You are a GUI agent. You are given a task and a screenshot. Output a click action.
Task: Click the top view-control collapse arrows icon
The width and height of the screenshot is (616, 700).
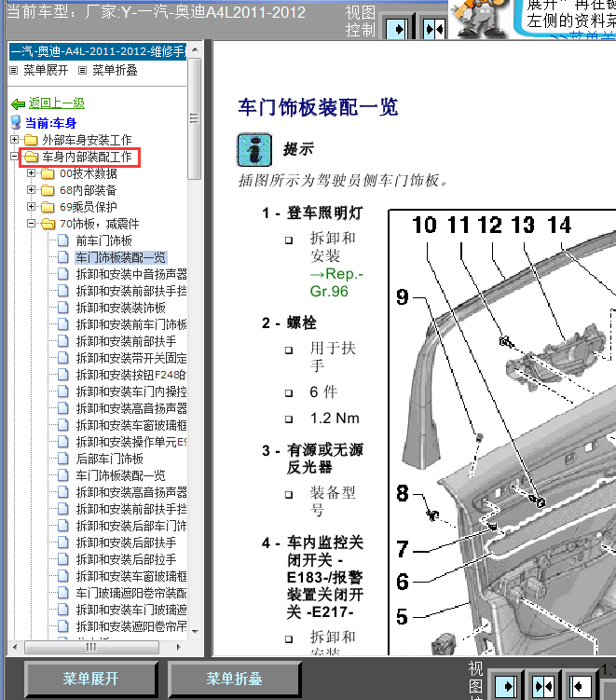pos(434,30)
